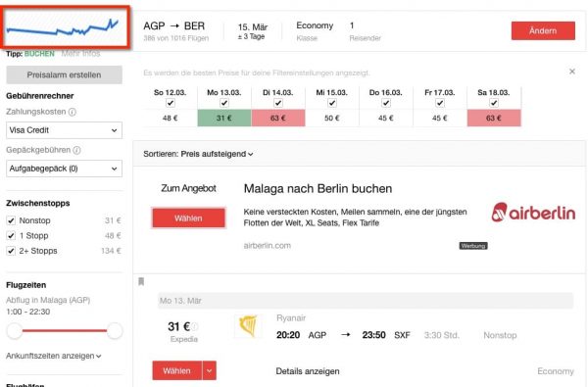Click the Gepäckgebühren info icon

[x=76, y=150]
